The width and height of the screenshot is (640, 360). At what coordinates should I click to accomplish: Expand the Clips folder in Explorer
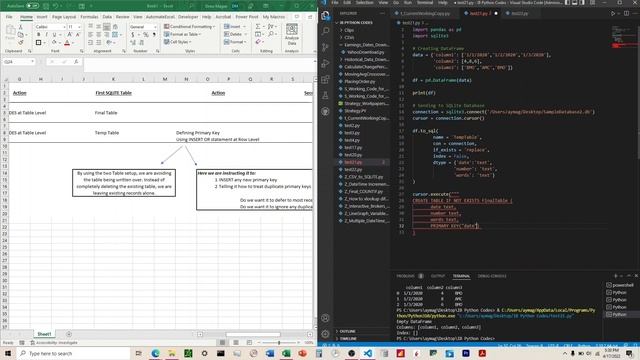pyautogui.click(x=349, y=30)
